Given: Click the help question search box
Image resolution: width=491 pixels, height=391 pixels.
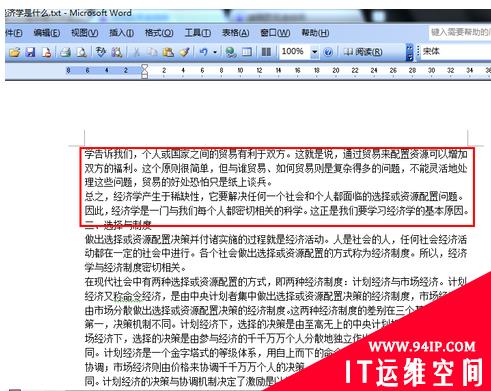Looking at the screenshot, I should (460, 32).
